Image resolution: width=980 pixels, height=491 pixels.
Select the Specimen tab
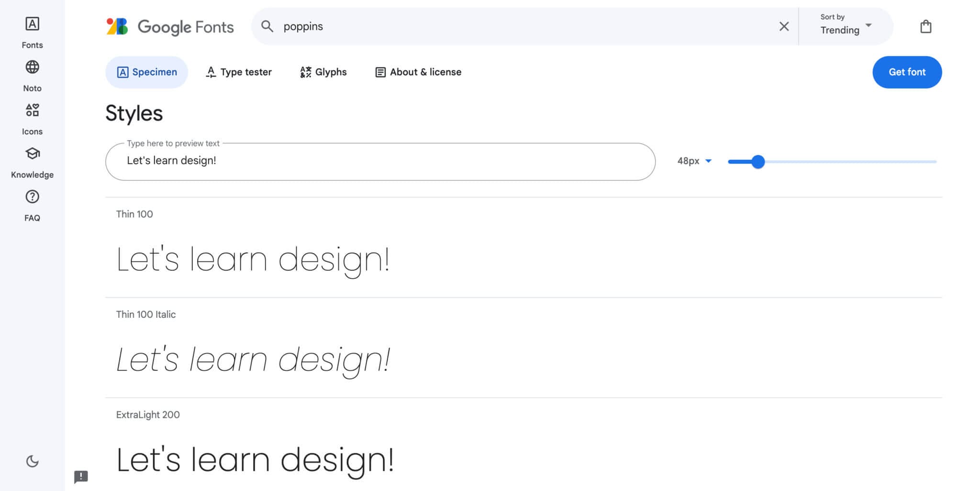click(147, 72)
